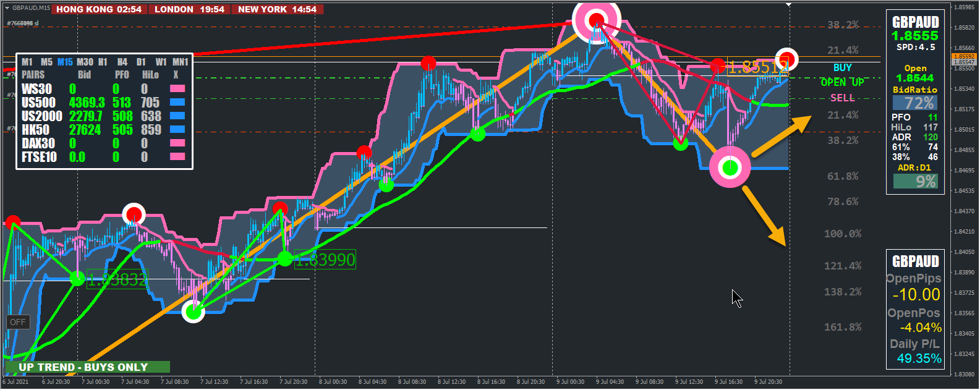
Task: Switch to the W1 timeframe
Action: click(x=161, y=62)
